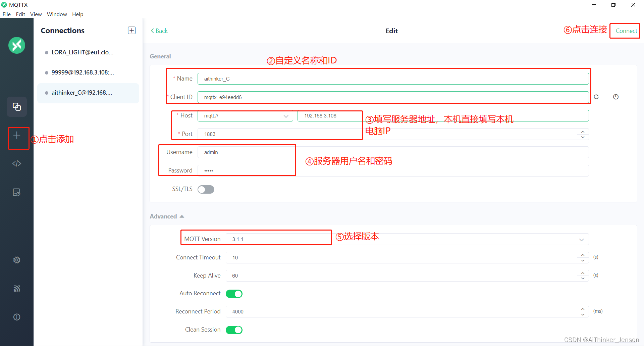This screenshot has width=644, height=346.
Task: Turn off Clean Session toggle
Action: click(x=234, y=330)
